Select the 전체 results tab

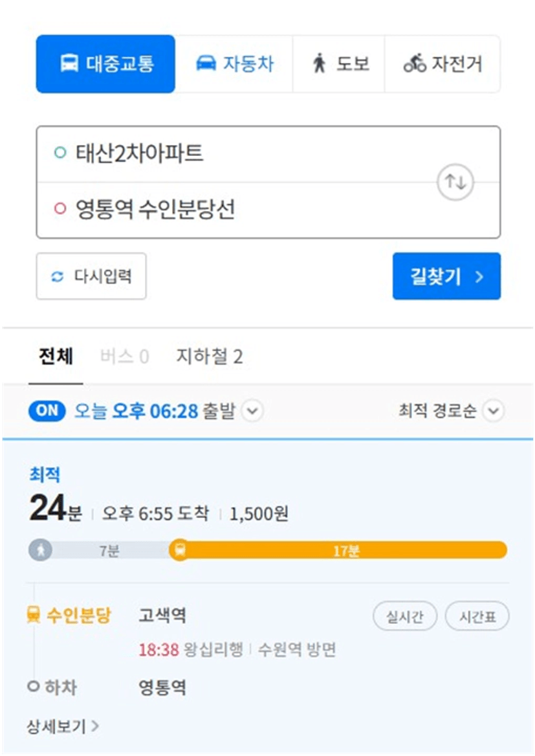[56, 357]
